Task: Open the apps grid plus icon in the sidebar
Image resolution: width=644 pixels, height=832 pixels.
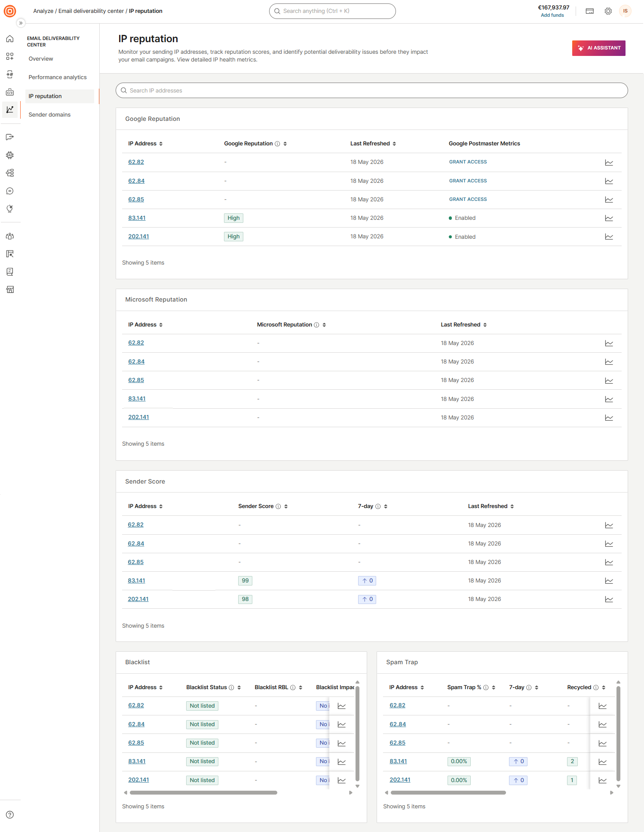Action: coord(10,56)
